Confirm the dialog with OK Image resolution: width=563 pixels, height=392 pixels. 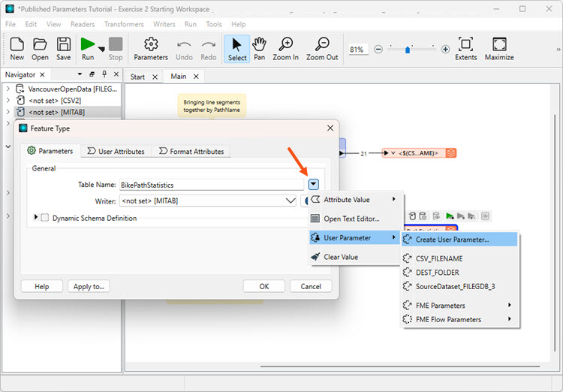[x=264, y=286]
